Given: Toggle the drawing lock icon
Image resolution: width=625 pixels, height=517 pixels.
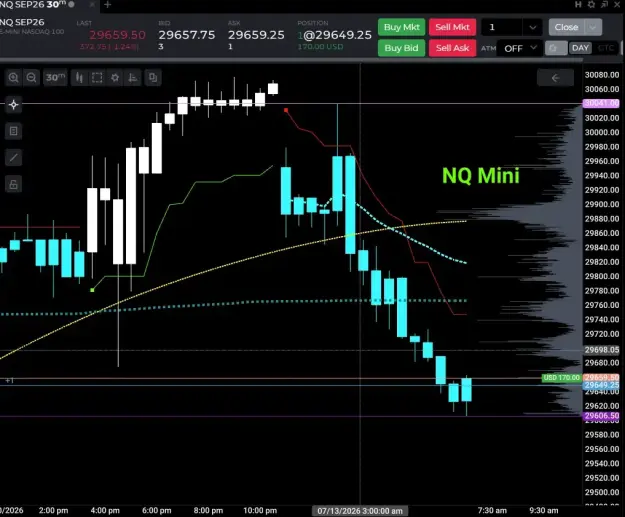Looking at the screenshot, I should click(x=14, y=184).
